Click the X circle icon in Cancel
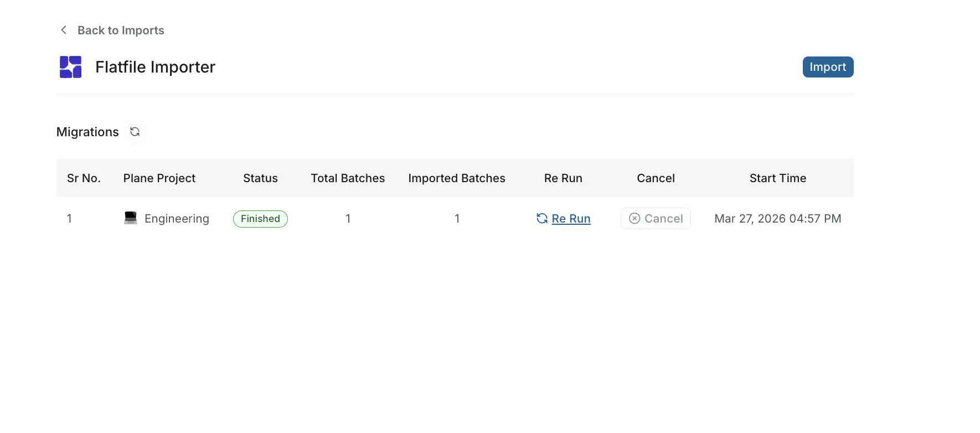980x433 pixels. [x=635, y=219]
